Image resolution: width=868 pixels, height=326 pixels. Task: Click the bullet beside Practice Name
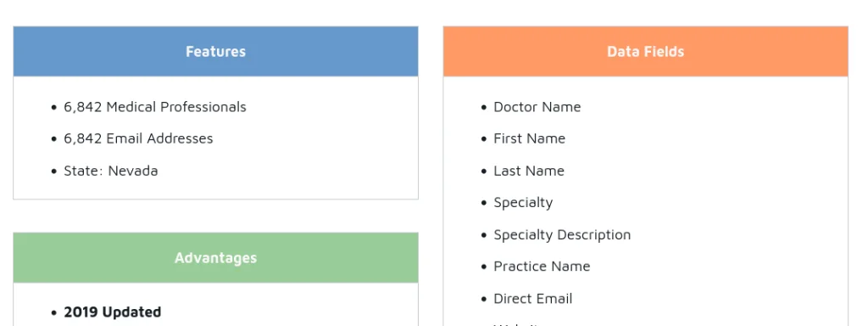pyautogui.click(x=484, y=267)
